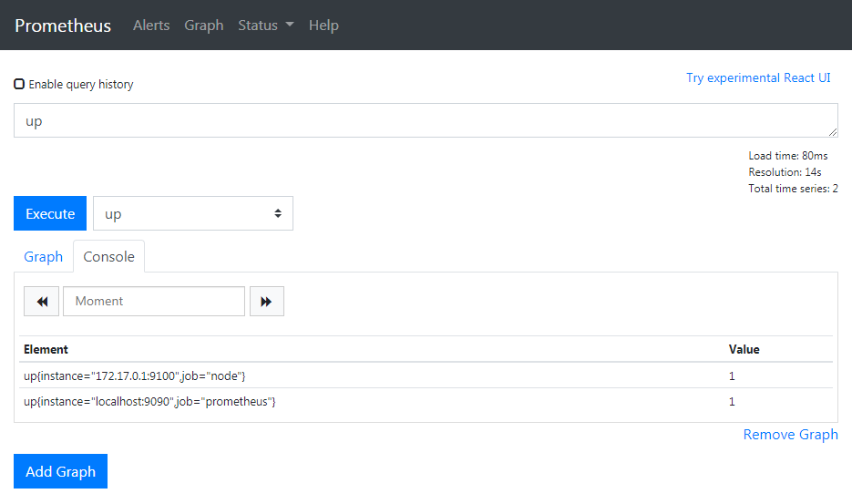Image resolution: width=852 pixels, height=504 pixels.
Task: Rewind the evaluation moment backward
Action: point(41,301)
